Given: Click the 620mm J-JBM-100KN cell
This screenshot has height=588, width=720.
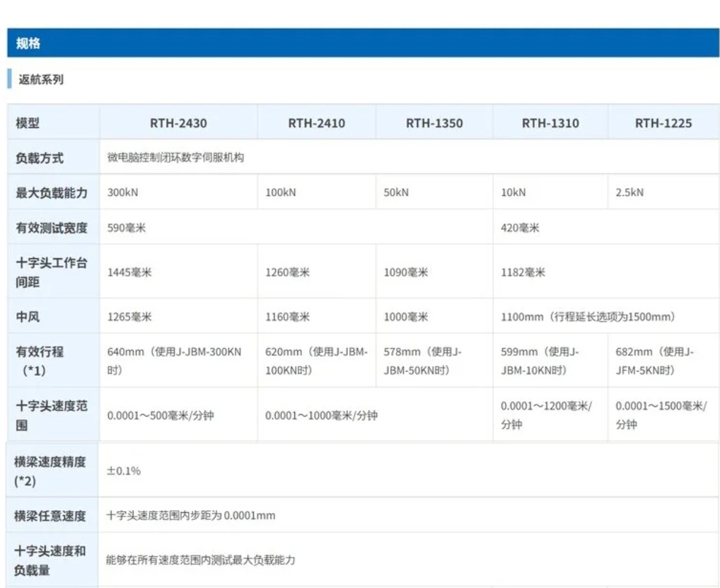Looking at the screenshot, I should pos(316,361).
